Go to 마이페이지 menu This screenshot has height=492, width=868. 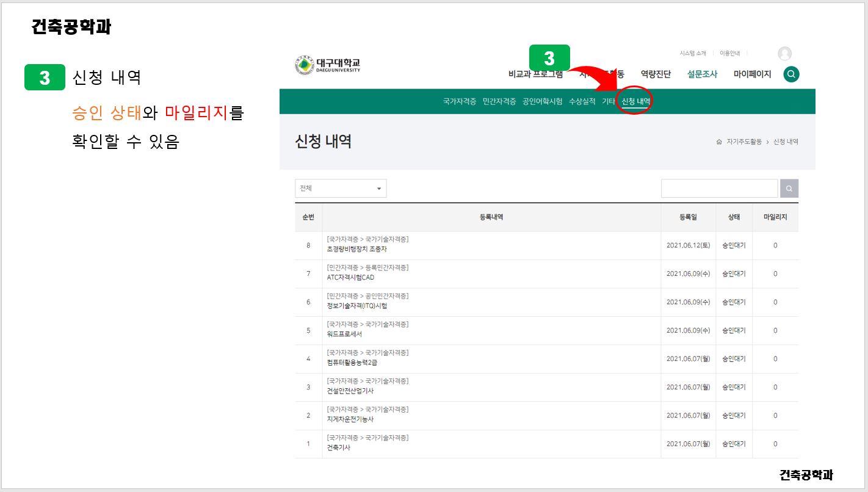(752, 74)
